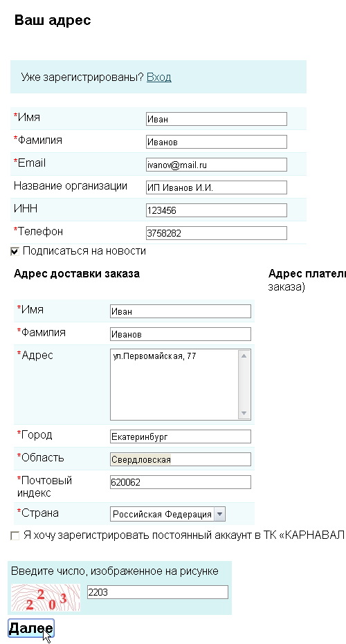346x644 pixels.
Task: Click the captcha number input field
Action: coord(157,592)
